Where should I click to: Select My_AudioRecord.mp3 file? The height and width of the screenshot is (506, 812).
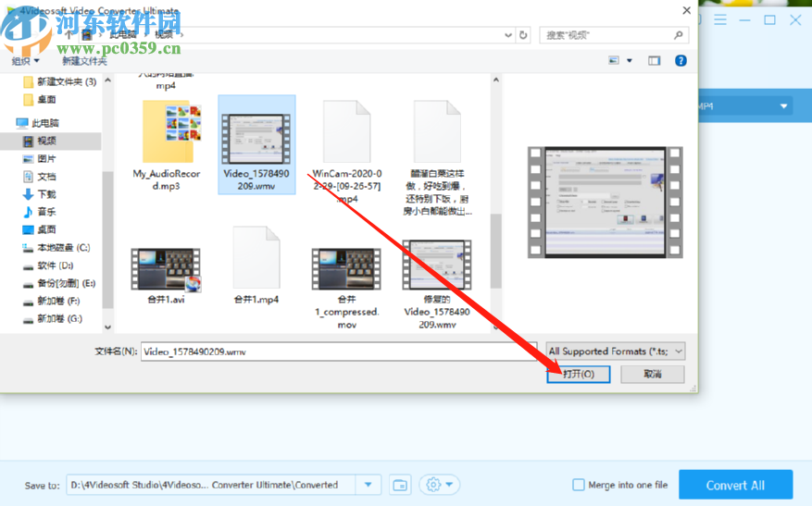pos(167,146)
